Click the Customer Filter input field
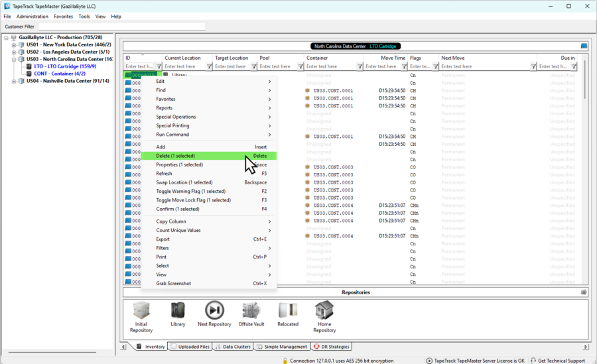 pos(122,27)
